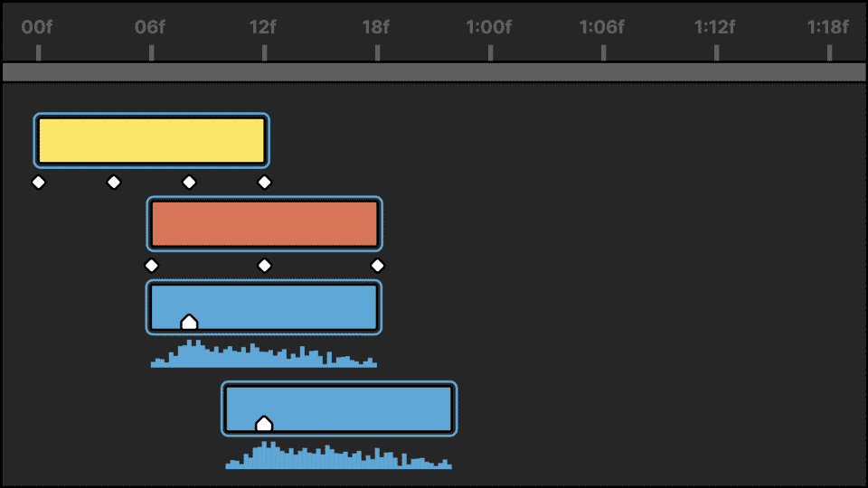
Task: Click the first keyframe diamond under the yellow clip
Action: [x=38, y=183]
